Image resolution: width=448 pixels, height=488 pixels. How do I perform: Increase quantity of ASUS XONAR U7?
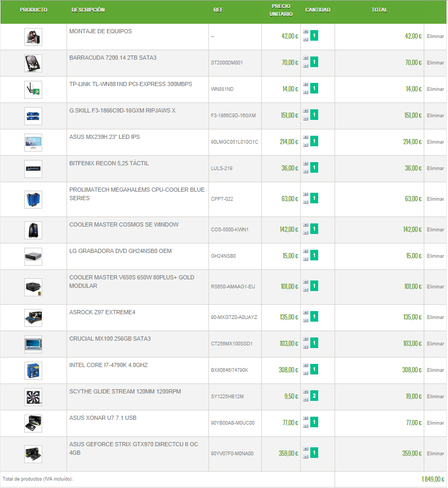(306, 419)
